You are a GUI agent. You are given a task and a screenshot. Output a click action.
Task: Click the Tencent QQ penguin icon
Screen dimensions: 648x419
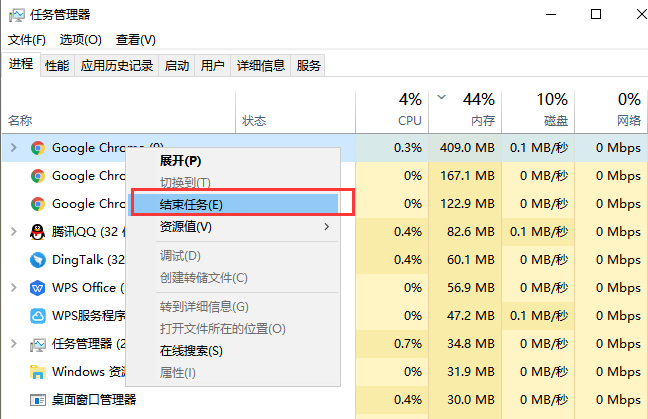point(37,232)
